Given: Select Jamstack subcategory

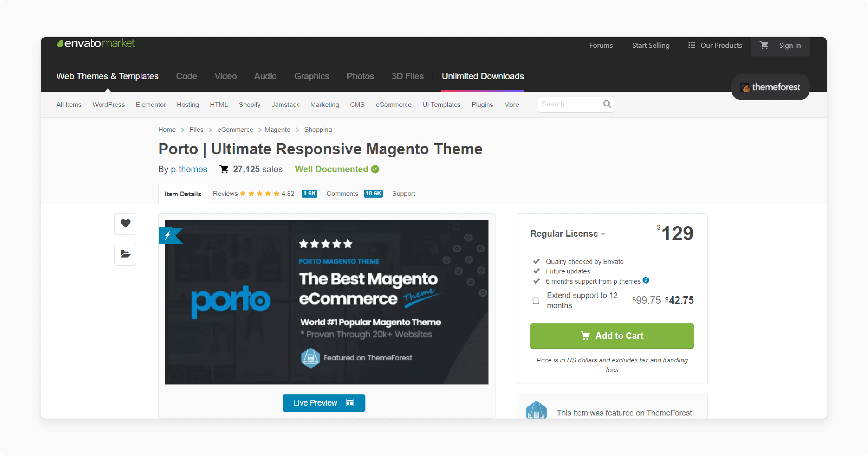Looking at the screenshot, I should click(285, 104).
